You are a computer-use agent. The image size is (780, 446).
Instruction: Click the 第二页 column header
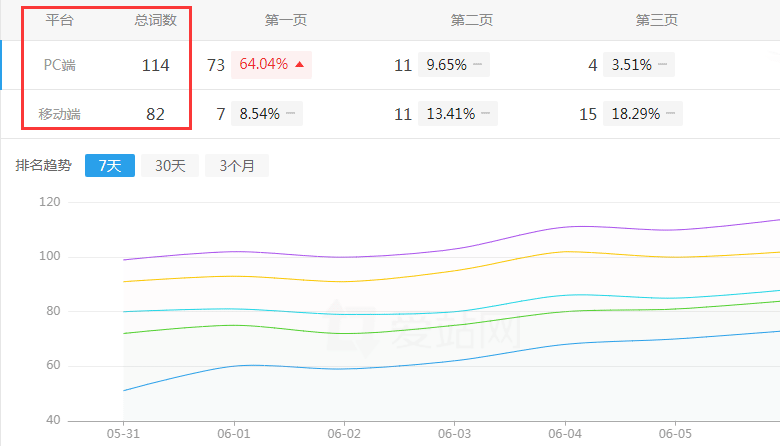(471, 20)
